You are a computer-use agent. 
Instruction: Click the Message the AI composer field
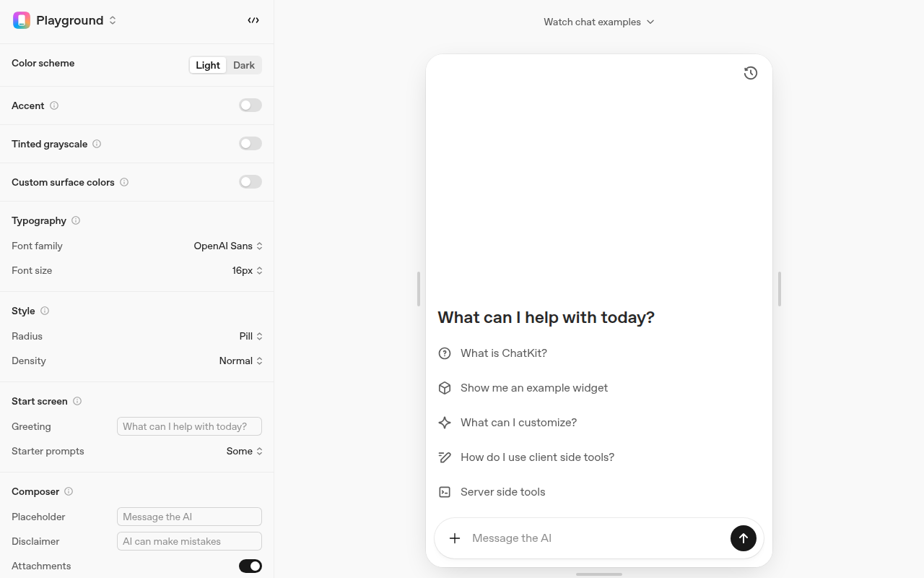click(596, 538)
